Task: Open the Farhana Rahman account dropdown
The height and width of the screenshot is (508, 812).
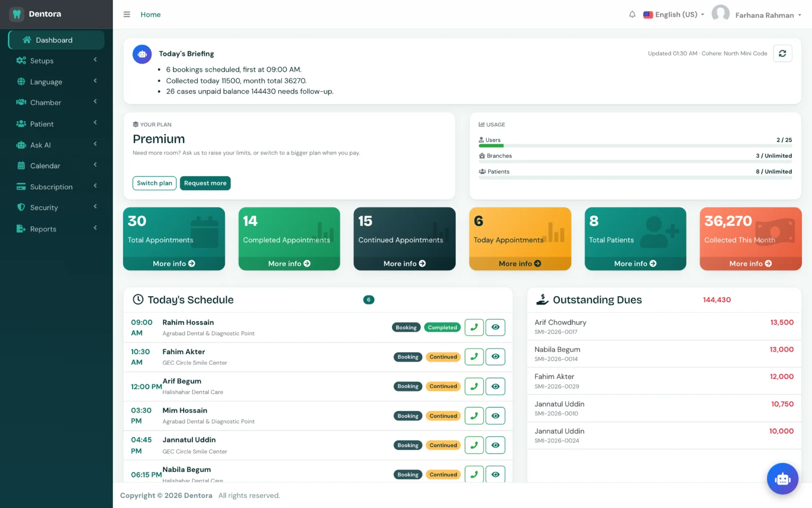Action: click(x=768, y=15)
